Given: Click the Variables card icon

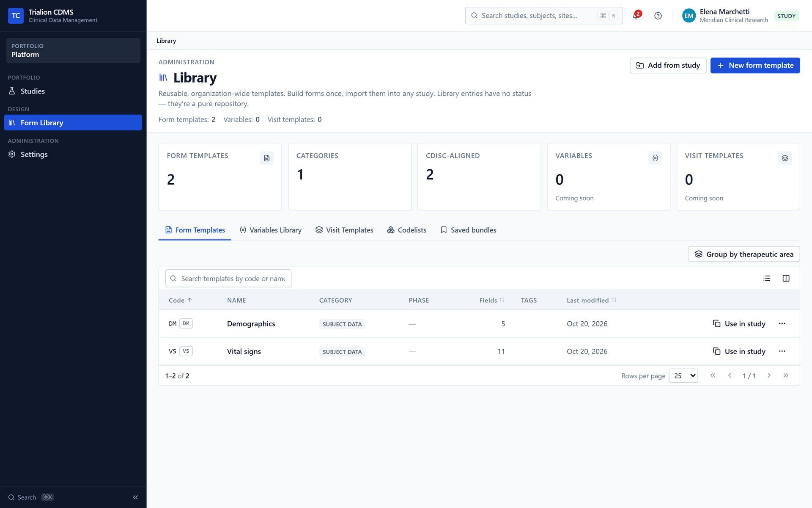Looking at the screenshot, I should tap(655, 158).
